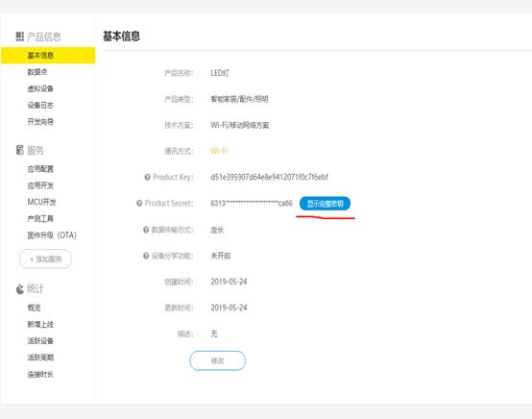Click the help icon next to 数据传输方式

coord(146,230)
